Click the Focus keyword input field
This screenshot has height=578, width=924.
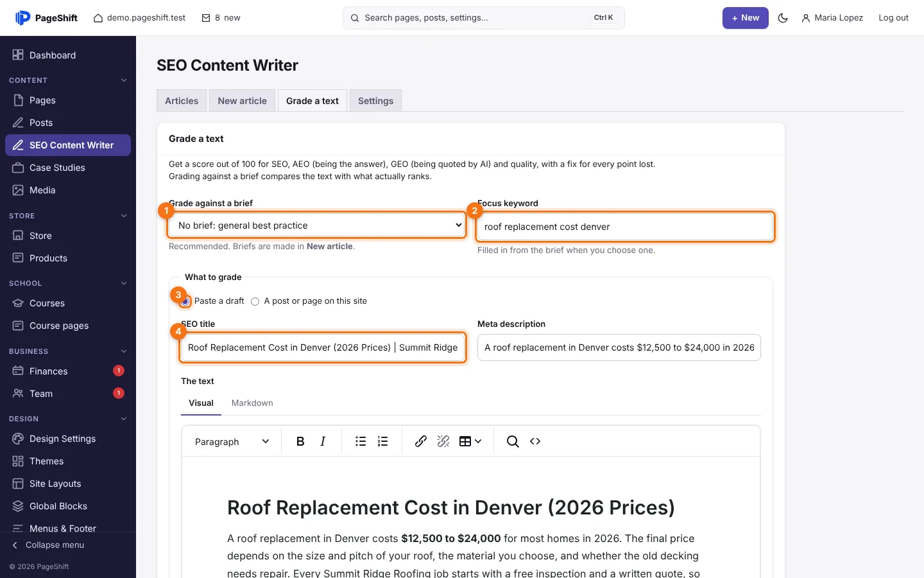[626, 227]
